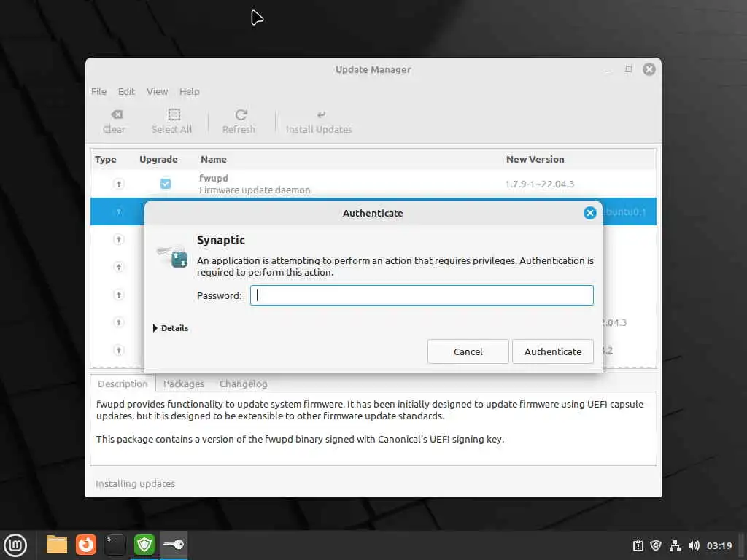Maximize the Update Manager window
The width and height of the screenshot is (747, 560).
(x=628, y=69)
